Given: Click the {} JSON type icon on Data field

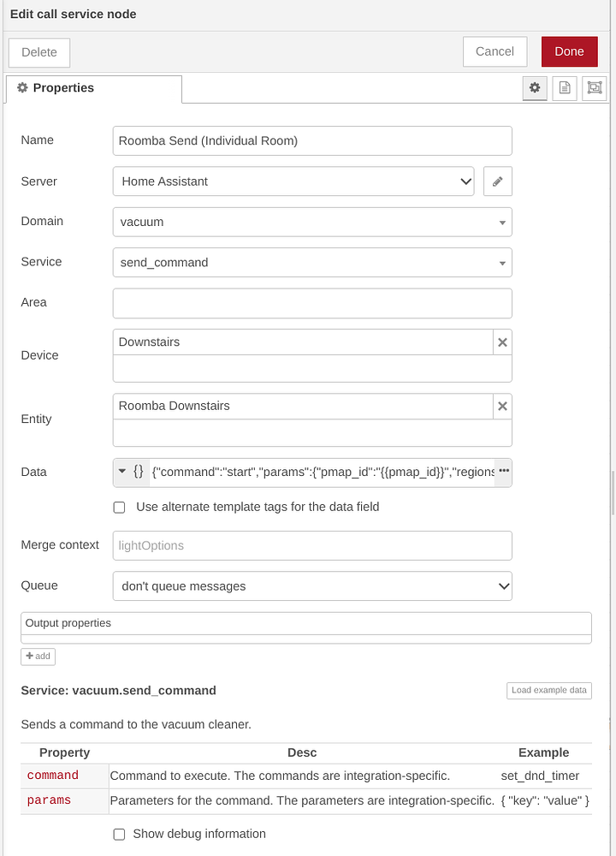Looking at the screenshot, I should tap(137, 472).
